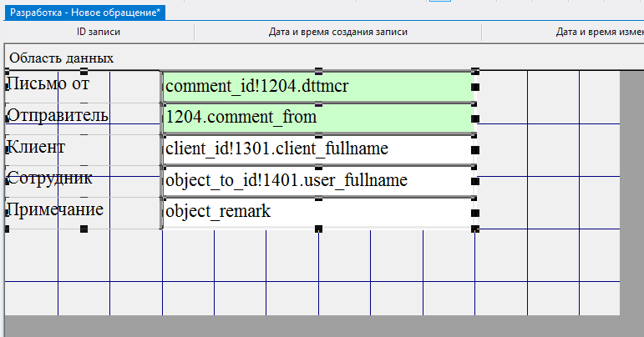Image resolution: width=644 pixels, height=337 pixels.
Task: Select the green 1204.comment_from field
Action: (317, 118)
